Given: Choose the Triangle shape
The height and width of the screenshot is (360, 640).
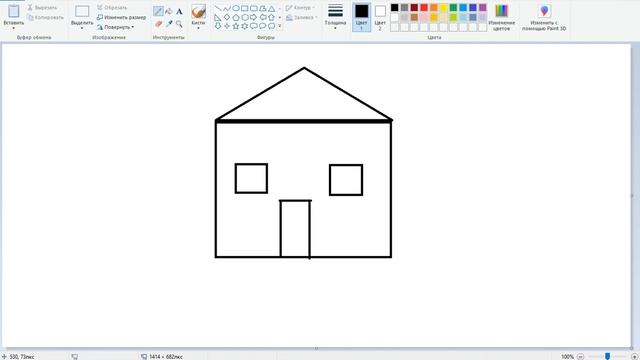Looking at the screenshot, I should 272,8.
